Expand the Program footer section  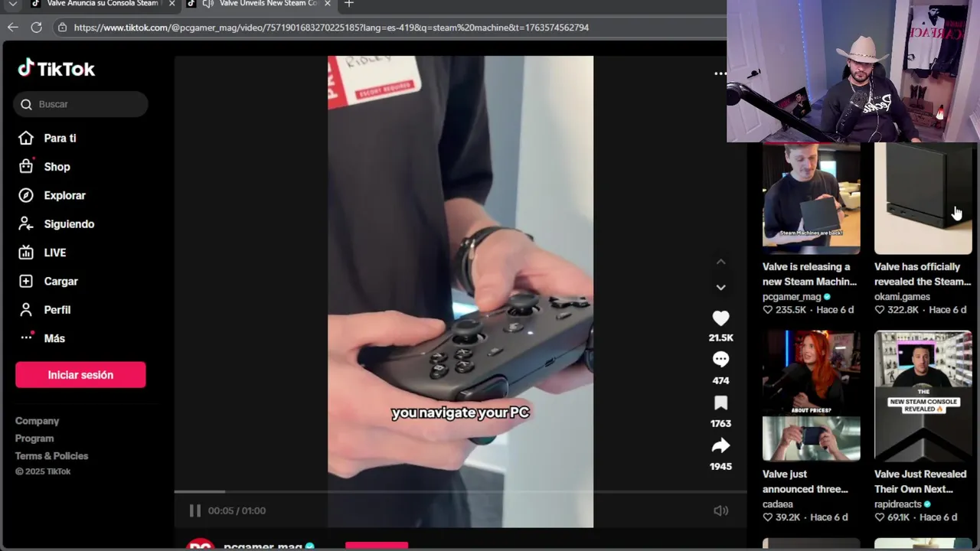click(x=34, y=439)
